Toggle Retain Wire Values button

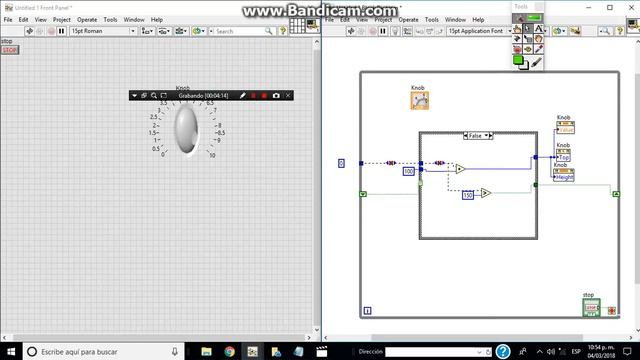click(x=407, y=31)
